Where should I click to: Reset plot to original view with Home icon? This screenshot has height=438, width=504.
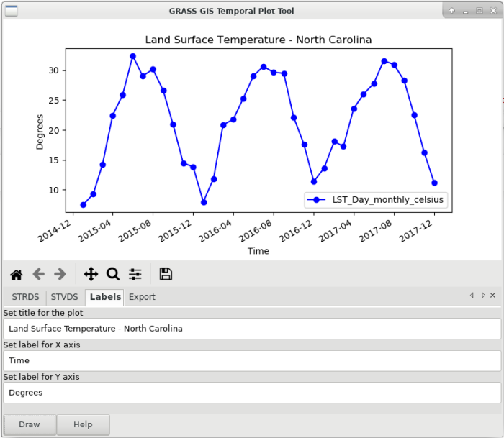tap(16, 274)
